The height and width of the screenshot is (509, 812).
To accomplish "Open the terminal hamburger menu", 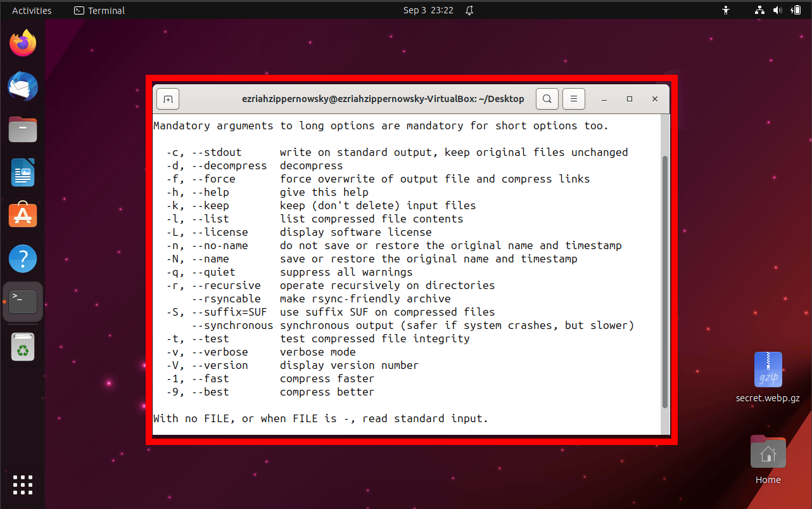I will point(573,99).
